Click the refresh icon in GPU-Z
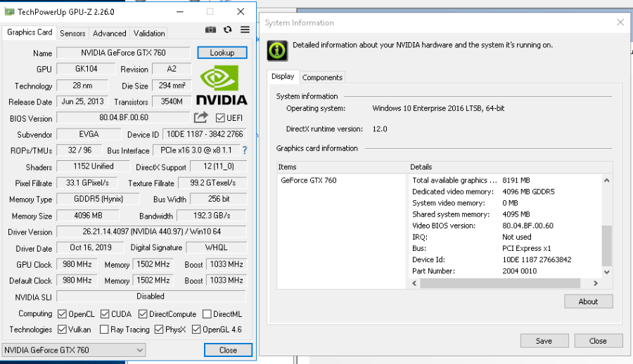Viewport: 633px width, 364px height. click(227, 30)
